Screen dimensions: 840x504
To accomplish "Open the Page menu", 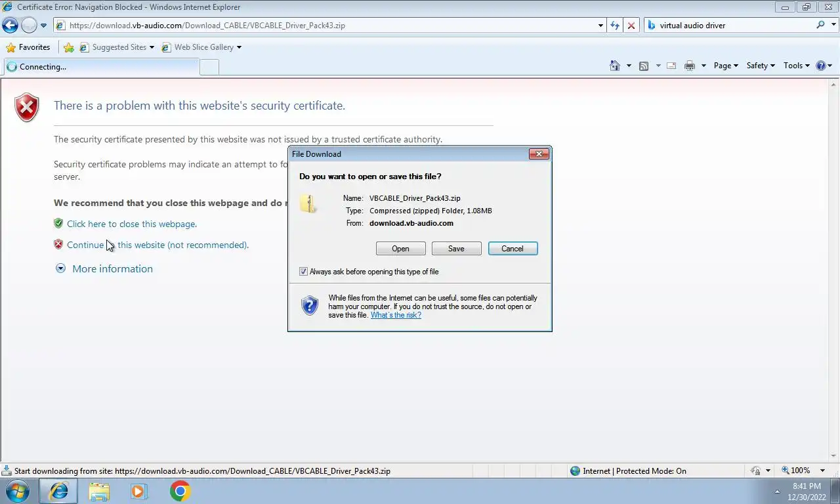I will (726, 66).
